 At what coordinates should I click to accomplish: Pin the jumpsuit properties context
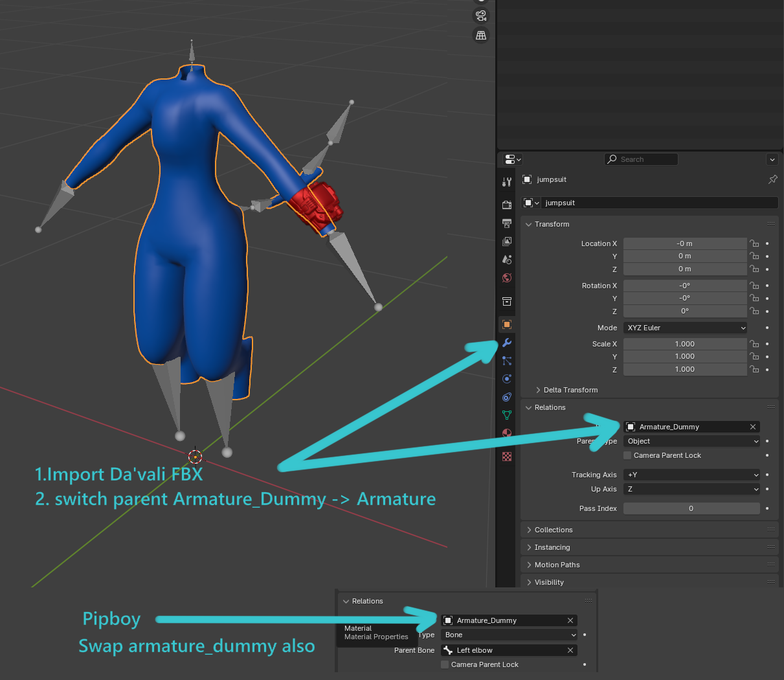[x=772, y=179]
